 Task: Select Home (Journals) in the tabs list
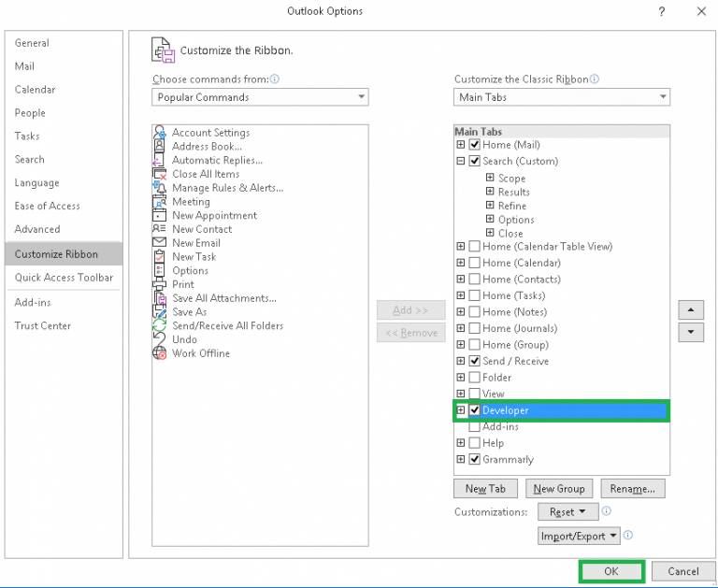562,328
